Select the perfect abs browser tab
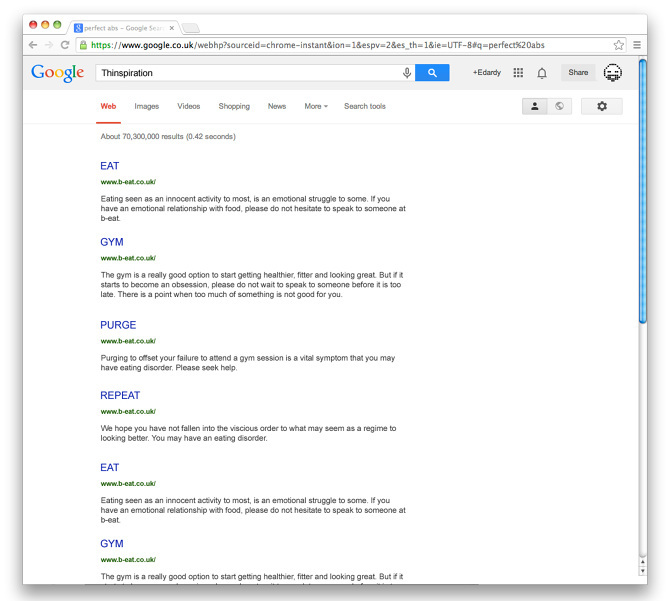This screenshot has height=601, width=670. point(124,28)
